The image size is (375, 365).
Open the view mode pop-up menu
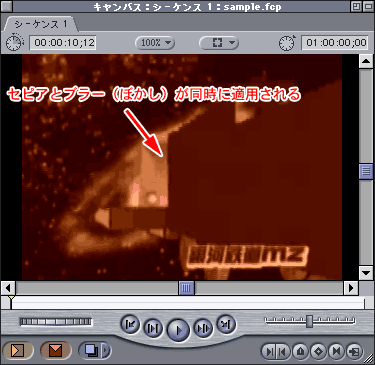coord(219,43)
